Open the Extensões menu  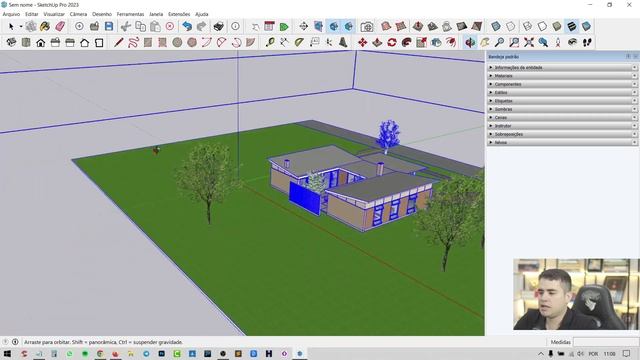coord(179,14)
